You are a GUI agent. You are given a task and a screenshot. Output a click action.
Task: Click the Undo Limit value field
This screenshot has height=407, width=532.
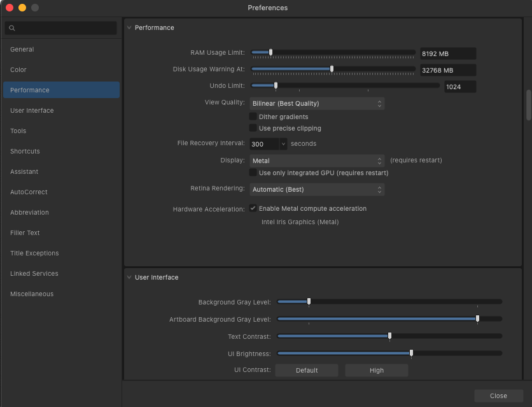pyautogui.click(x=459, y=87)
